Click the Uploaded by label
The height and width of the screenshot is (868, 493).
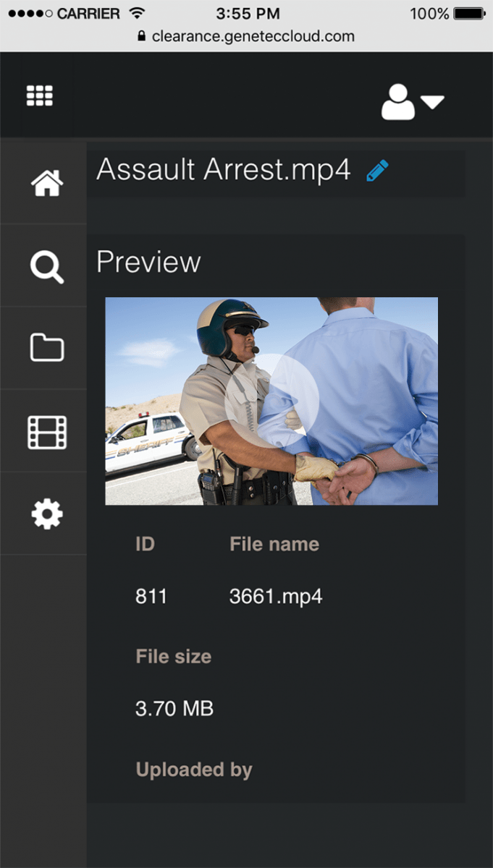(193, 770)
